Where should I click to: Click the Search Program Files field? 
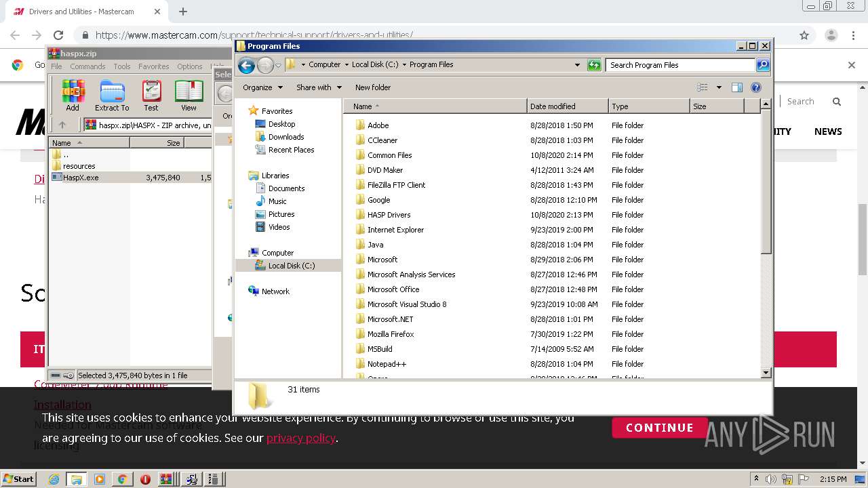pos(680,65)
